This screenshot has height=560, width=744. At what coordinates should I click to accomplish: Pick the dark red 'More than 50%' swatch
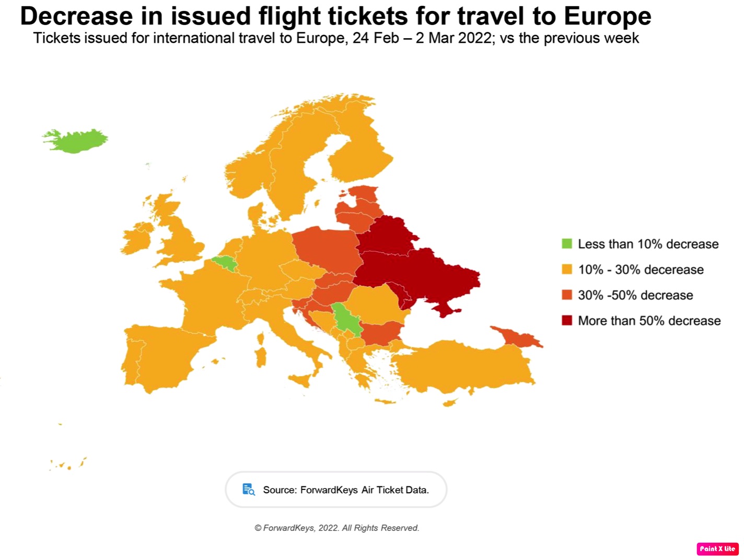[567, 321]
